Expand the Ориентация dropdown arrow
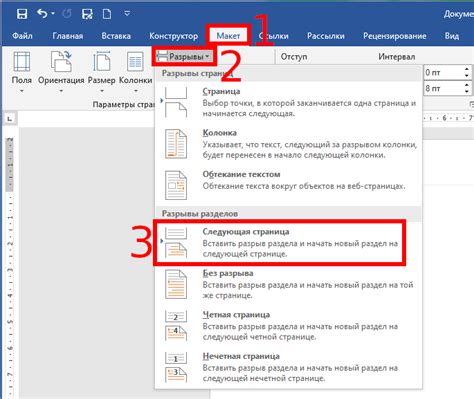474x399 pixels. point(61,91)
